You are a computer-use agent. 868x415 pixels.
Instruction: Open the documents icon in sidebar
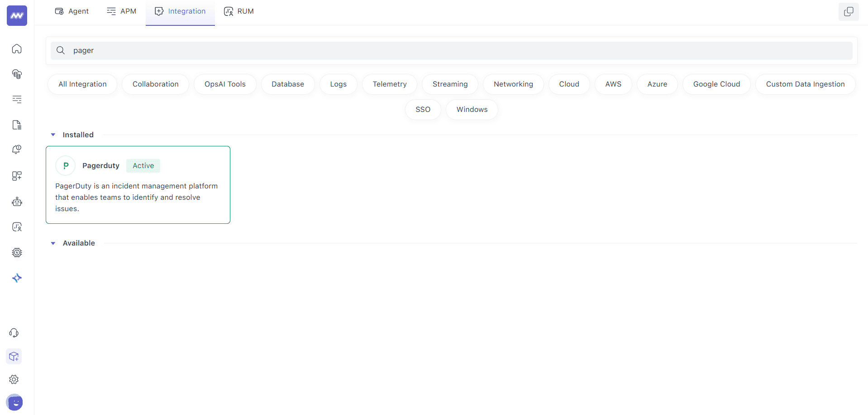pos(17,125)
